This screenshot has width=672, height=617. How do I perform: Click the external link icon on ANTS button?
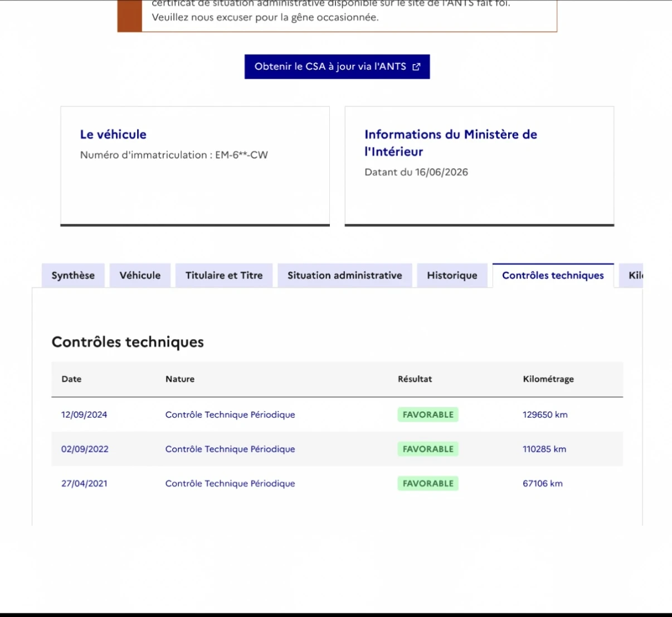[x=416, y=67]
